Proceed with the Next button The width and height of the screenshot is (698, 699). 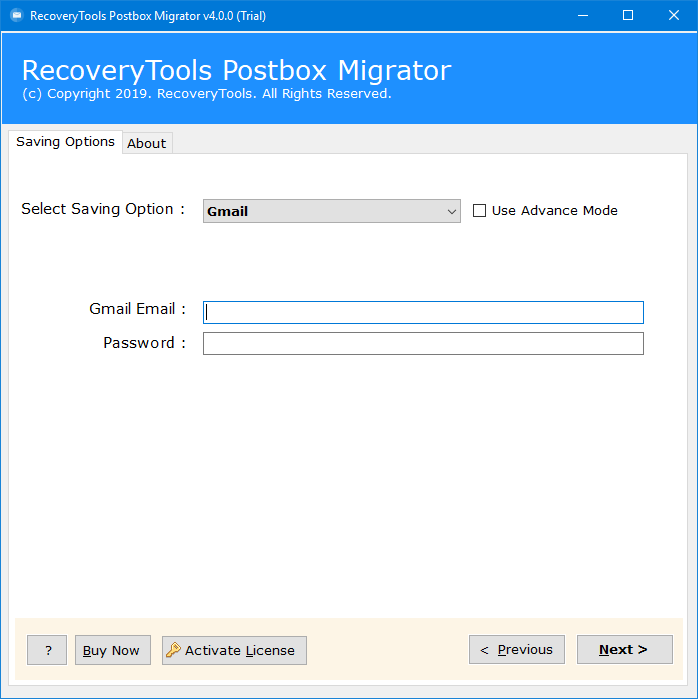tap(624, 650)
